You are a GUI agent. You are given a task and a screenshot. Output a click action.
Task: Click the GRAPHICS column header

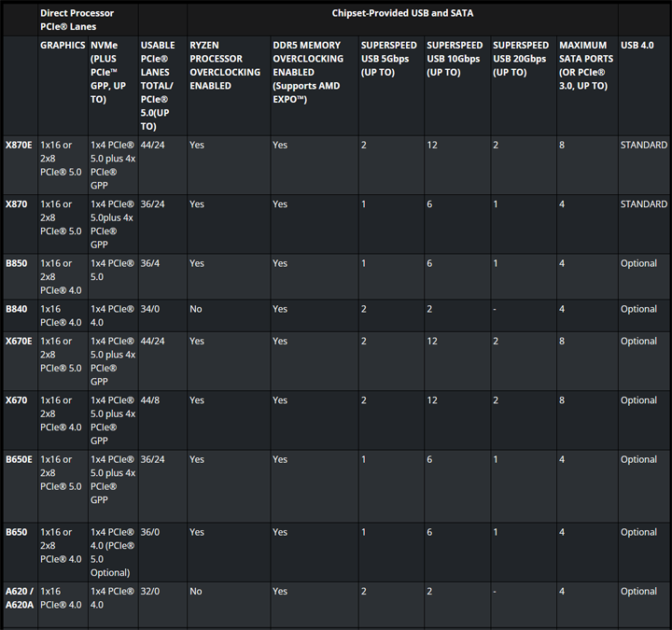tap(63, 46)
